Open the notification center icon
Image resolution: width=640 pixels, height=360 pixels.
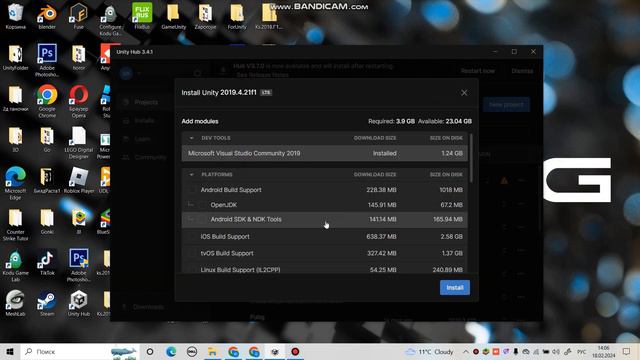pyautogui.click(x=627, y=351)
